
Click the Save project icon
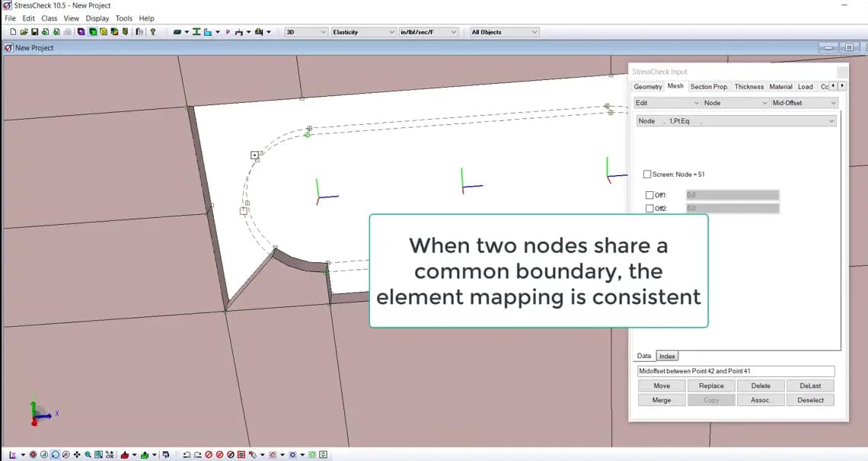(x=34, y=31)
